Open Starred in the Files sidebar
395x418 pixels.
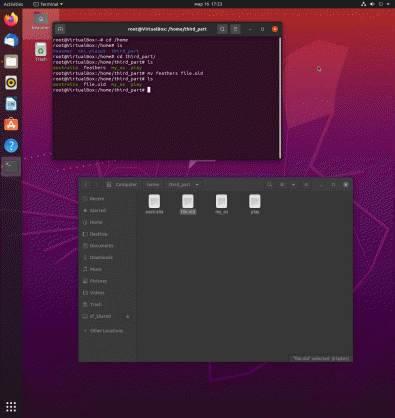107,210
